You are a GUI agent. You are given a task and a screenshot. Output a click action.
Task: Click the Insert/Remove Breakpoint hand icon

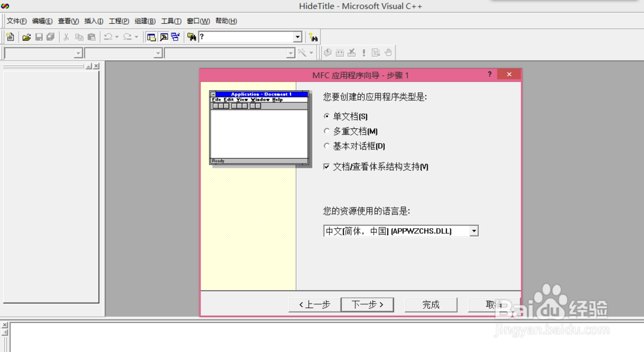[x=388, y=53]
